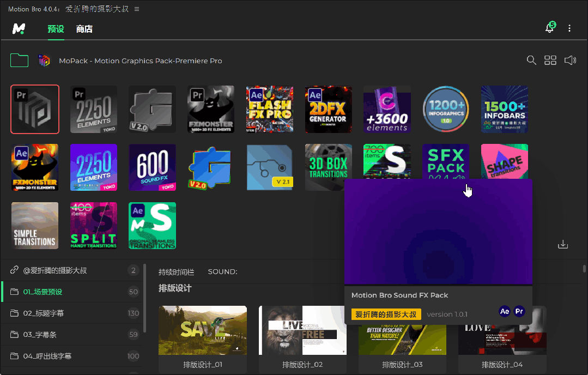Open the Split Handy Transitions pack
The width and height of the screenshot is (588, 375).
pos(94,226)
